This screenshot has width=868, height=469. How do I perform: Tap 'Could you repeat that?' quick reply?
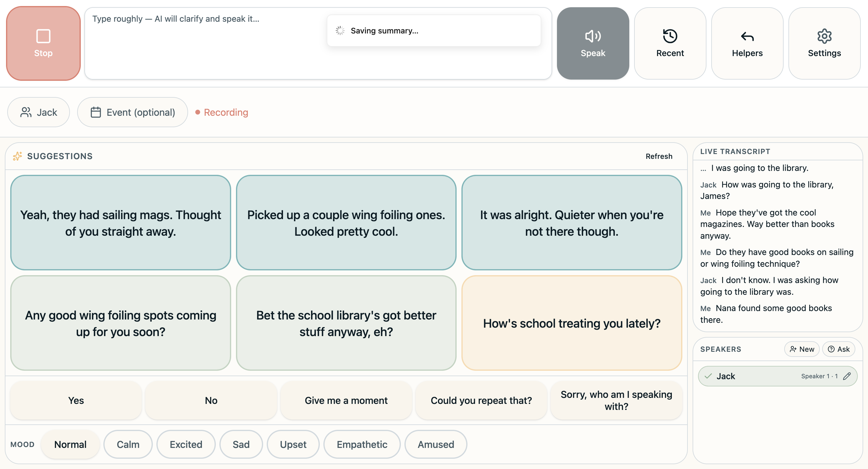pos(481,400)
